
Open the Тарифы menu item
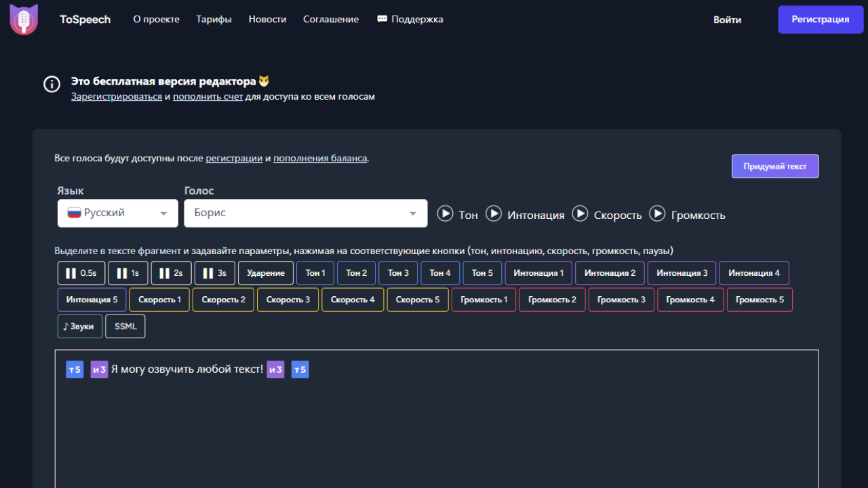point(214,20)
